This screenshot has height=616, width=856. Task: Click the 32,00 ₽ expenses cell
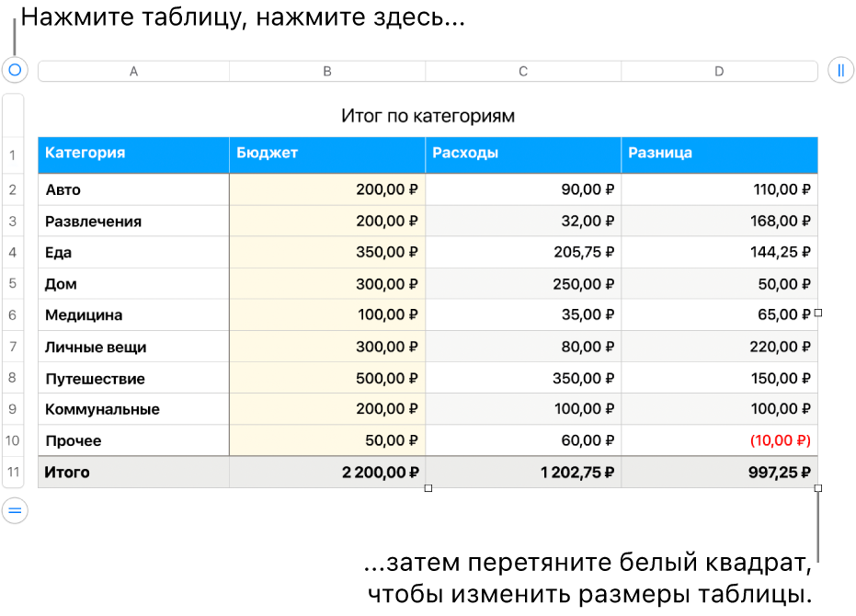point(523,222)
